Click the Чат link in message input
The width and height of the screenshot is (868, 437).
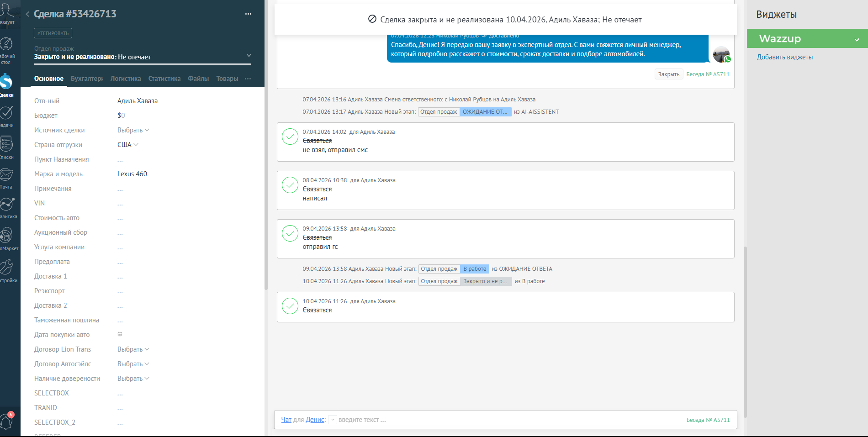pos(286,420)
